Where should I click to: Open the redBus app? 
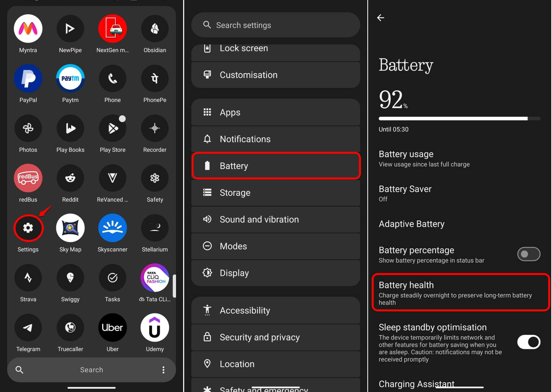pyautogui.click(x=28, y=178)
